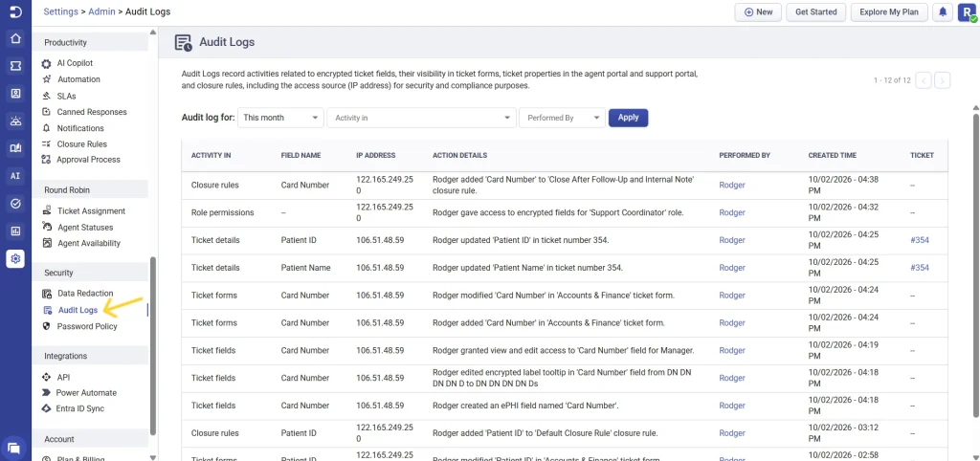Click the Approval Process icon
Image resolution: width=980 pixels, height=461 pixels.
[46, 160]
